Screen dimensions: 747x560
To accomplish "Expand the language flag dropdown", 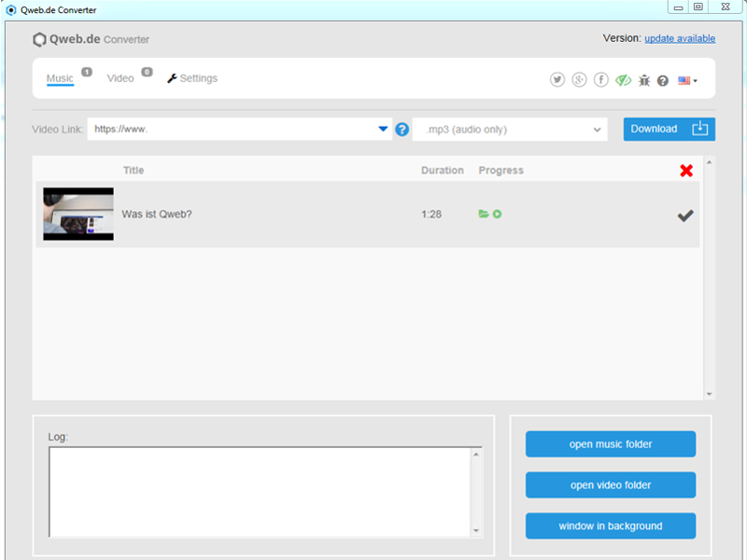I will click(x=687, y=81).
